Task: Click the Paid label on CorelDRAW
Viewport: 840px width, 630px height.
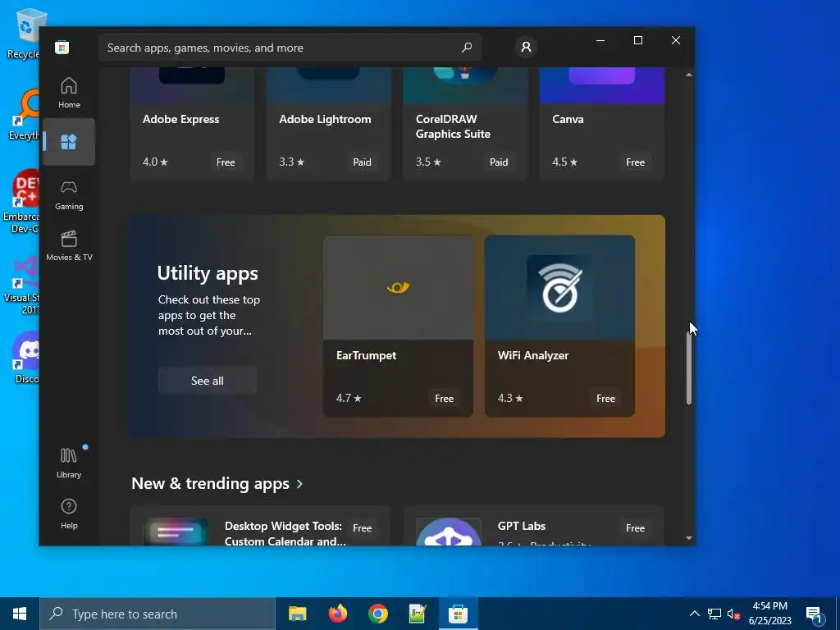Action: pyautogui.click(x=499, y=162)
